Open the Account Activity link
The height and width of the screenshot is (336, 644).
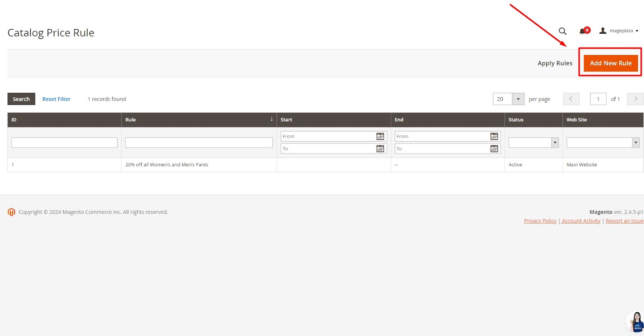pos(581,221)
